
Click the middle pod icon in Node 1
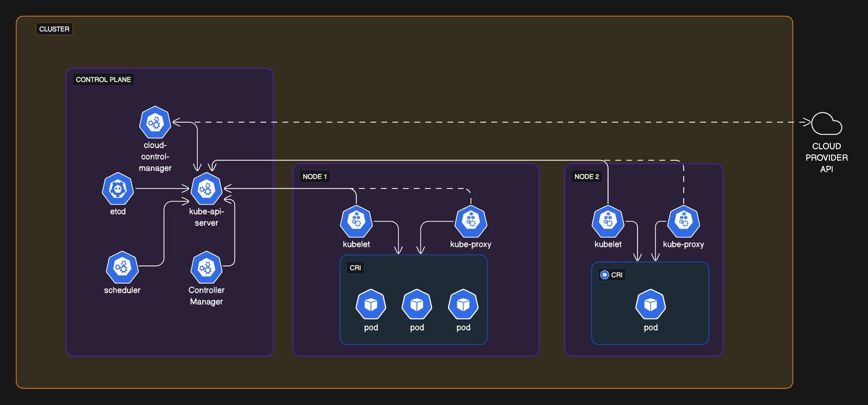(417, 305)
